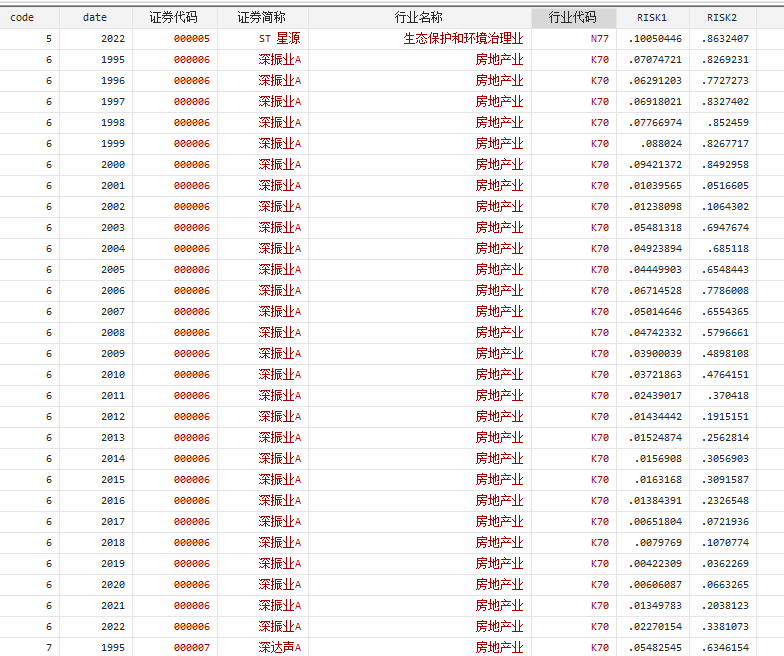Select RISK1 value .10050446
The width and height of the screenshot is (784, 656).
tap(655, 38)
